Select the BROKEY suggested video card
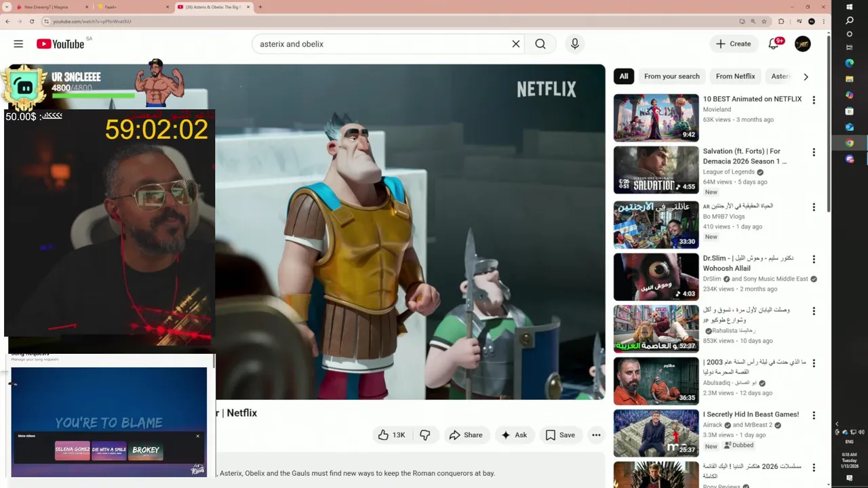Screen dimensions: 868x488 pyautogui.click(x=146, y=450)
